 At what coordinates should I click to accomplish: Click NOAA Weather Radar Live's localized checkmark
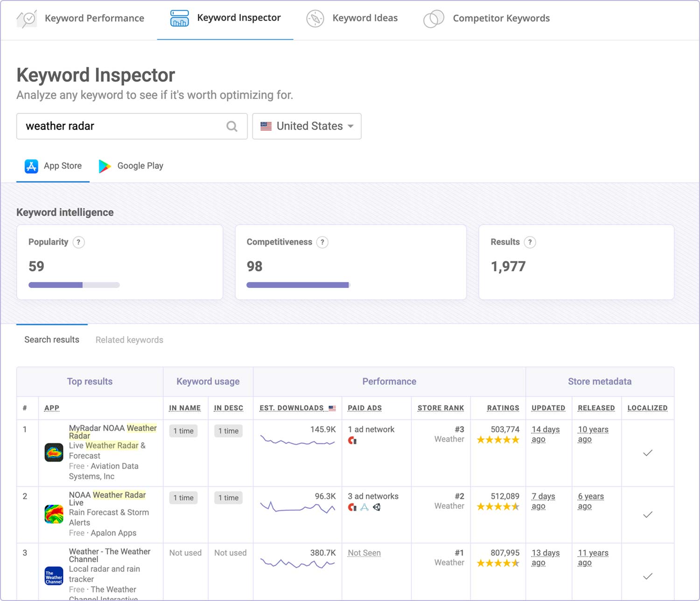point(648,515)
